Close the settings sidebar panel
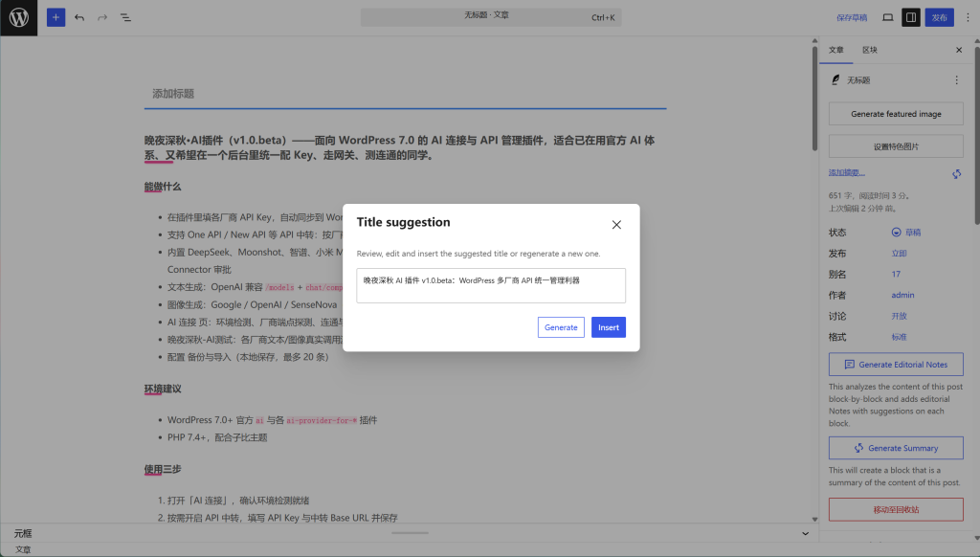This screenshot has height=557, width=980. [x=959, y=50]
